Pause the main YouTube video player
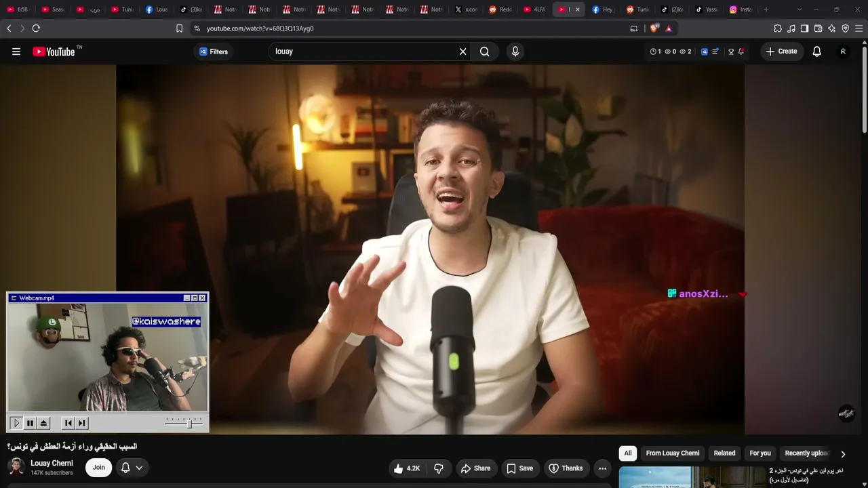 pos(430,249)
